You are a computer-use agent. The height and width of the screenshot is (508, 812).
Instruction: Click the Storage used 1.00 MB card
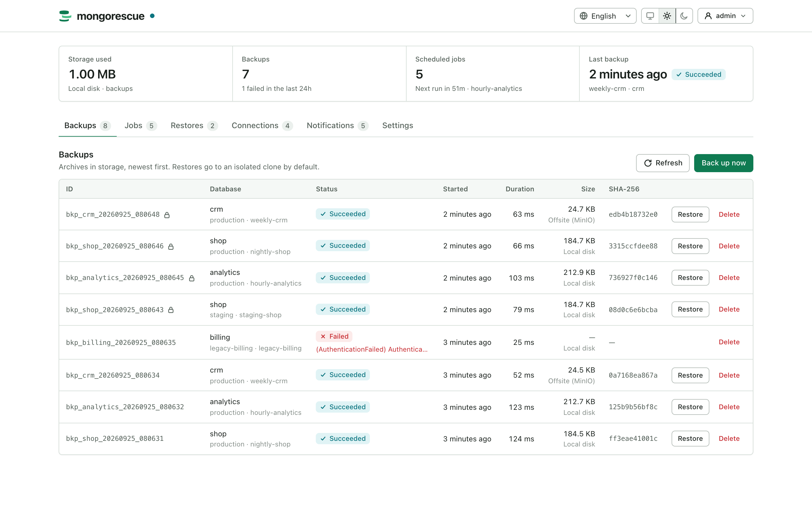tap(145, 74)
